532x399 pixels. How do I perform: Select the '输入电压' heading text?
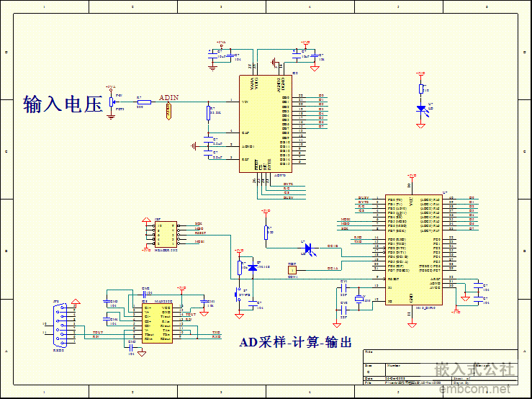(x=63, y=104)
